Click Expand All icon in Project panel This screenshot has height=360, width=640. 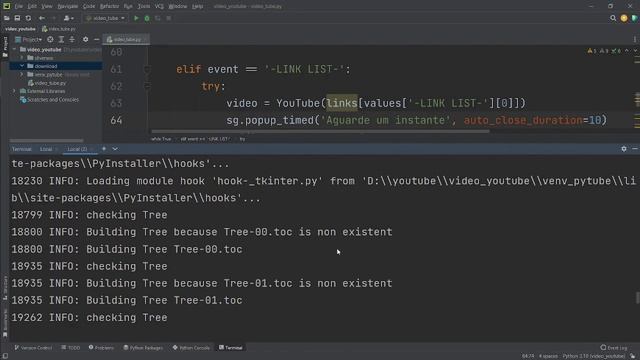point(61,39)
